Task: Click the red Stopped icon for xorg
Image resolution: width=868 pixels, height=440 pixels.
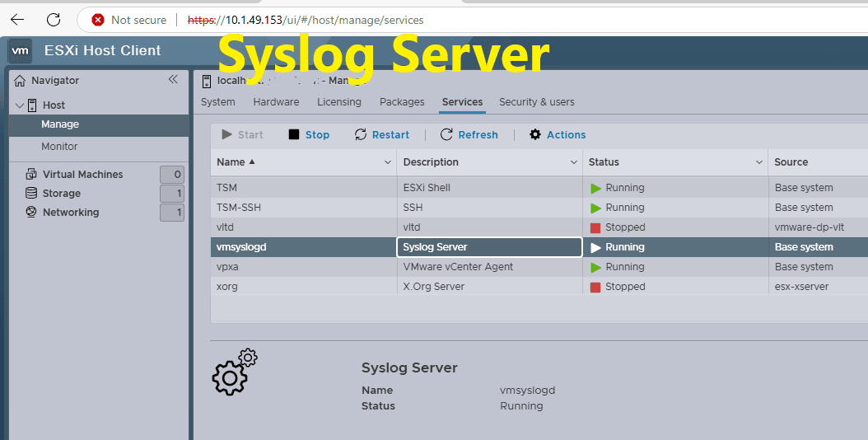Action: pos(595,287)
